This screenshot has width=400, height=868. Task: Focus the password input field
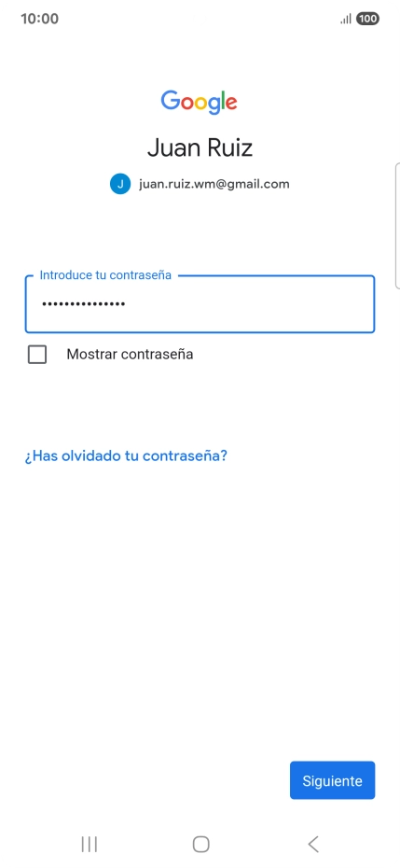click(200, 304)
